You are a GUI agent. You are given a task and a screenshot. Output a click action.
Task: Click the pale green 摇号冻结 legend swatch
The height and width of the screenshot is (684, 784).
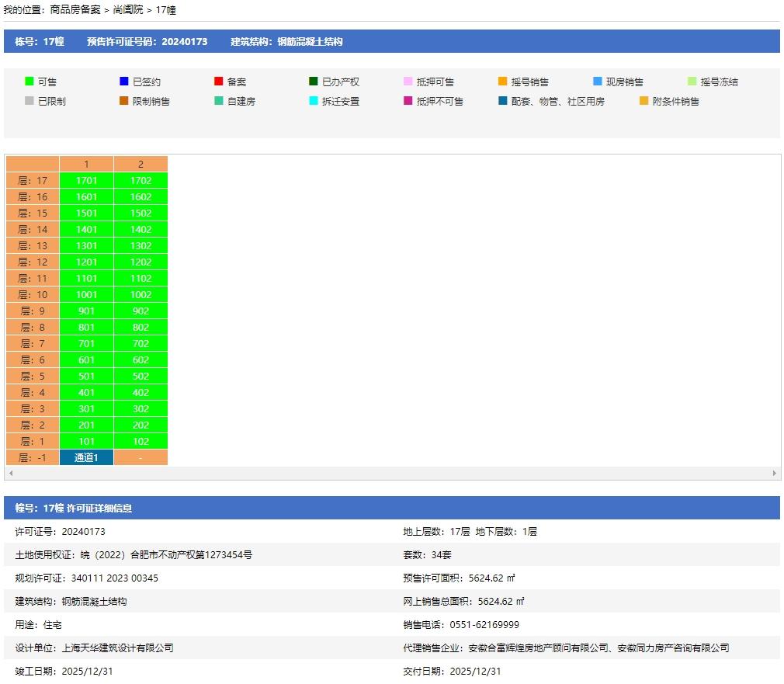(x=692, y=82)
